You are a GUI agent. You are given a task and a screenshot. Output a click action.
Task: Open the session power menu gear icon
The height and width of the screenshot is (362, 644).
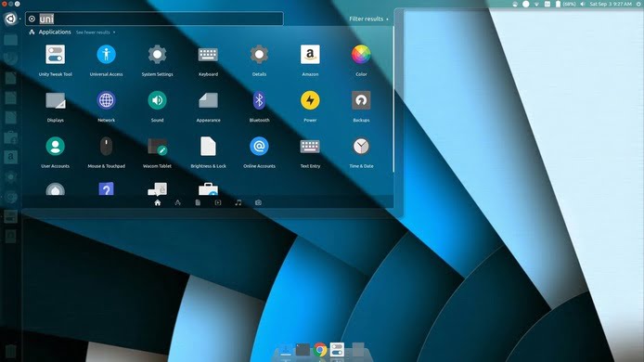coord(639,4)
